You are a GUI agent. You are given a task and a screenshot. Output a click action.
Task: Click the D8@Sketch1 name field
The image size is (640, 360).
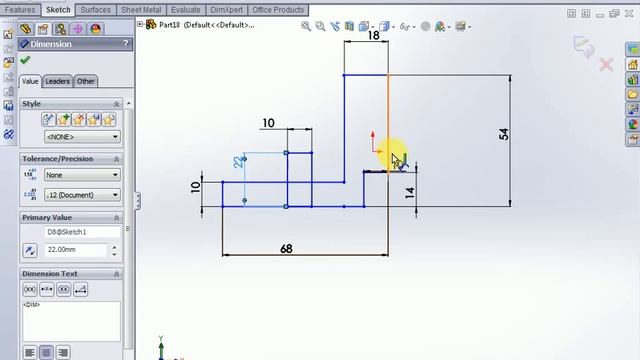(x=82, y=232)
